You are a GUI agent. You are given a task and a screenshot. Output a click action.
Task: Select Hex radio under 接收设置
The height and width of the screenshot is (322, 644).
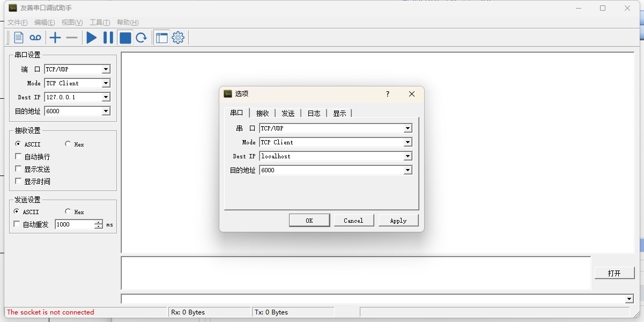tap(68, 144)
